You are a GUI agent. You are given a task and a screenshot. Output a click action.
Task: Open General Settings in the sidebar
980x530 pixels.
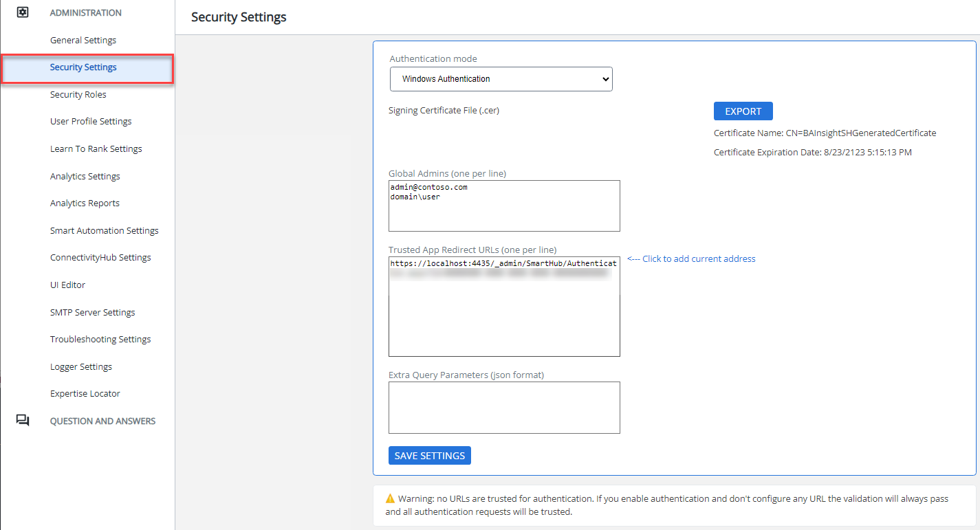point(83,40)
